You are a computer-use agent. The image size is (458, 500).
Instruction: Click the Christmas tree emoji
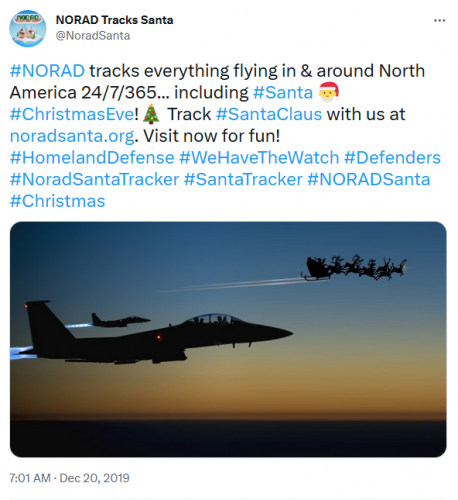pyautogui.click(x=151, y=114)
